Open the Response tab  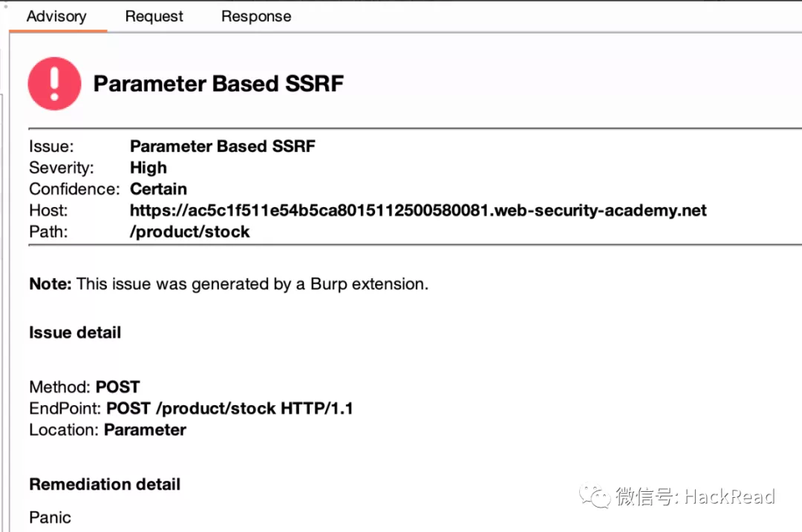click(x=256, y=16)
